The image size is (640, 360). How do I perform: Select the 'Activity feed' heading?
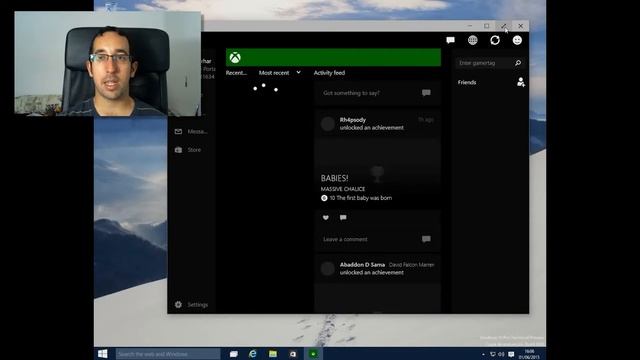[329, 73]
